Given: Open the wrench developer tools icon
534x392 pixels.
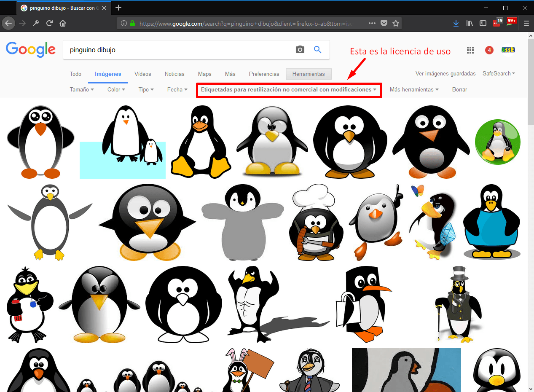Looking at the screenshot, I should pos(36,23).
